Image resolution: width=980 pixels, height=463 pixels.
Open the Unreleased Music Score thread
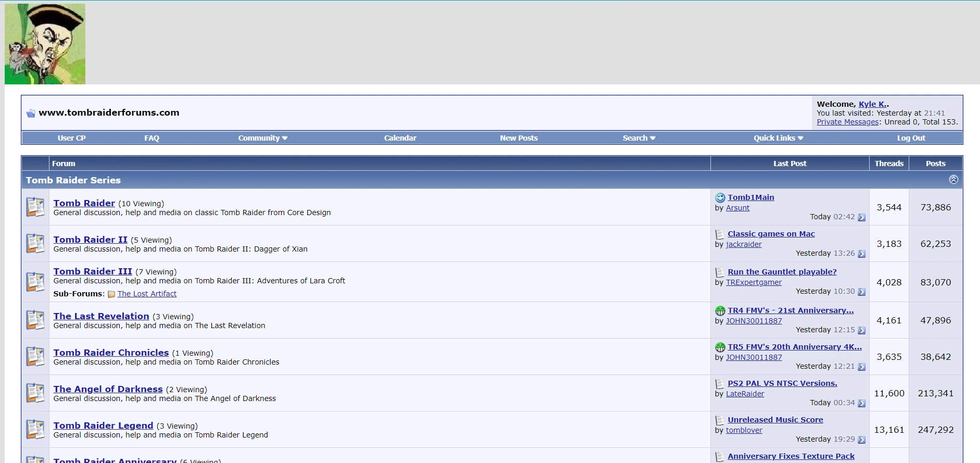(775, 420)
